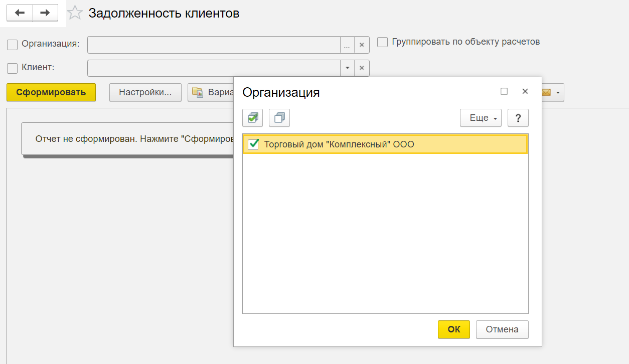Image resolution: width=629 pixels, height=364 pixels.
Task: Expand the email send options arrow
Action: [557, 93]
